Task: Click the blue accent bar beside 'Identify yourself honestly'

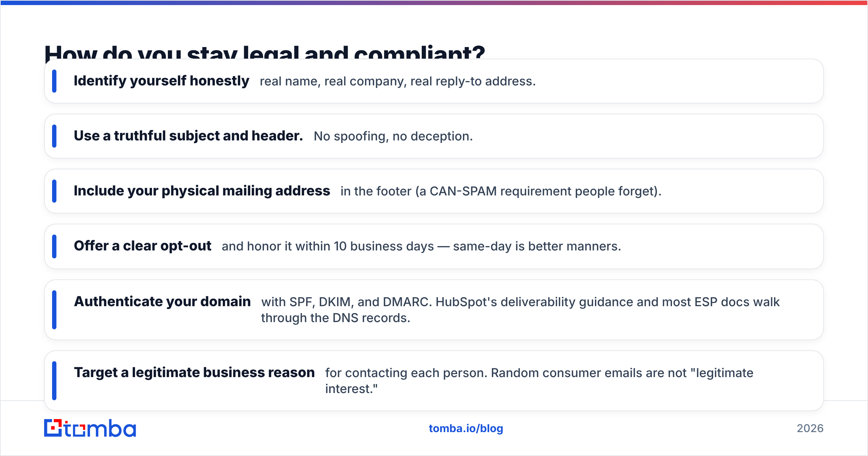Action: tap(54, 81)
